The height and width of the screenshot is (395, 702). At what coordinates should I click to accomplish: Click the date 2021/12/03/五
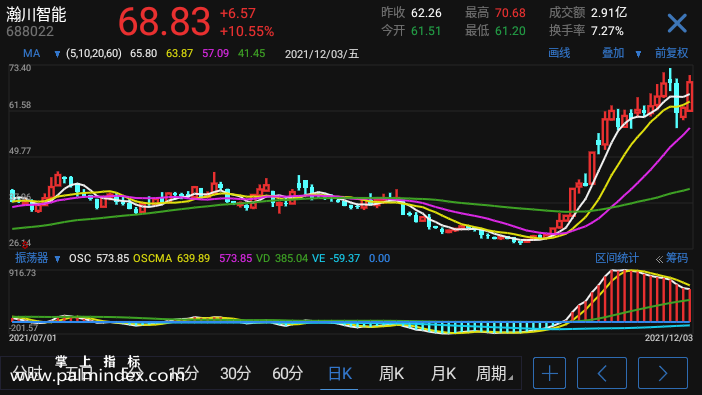322,54
